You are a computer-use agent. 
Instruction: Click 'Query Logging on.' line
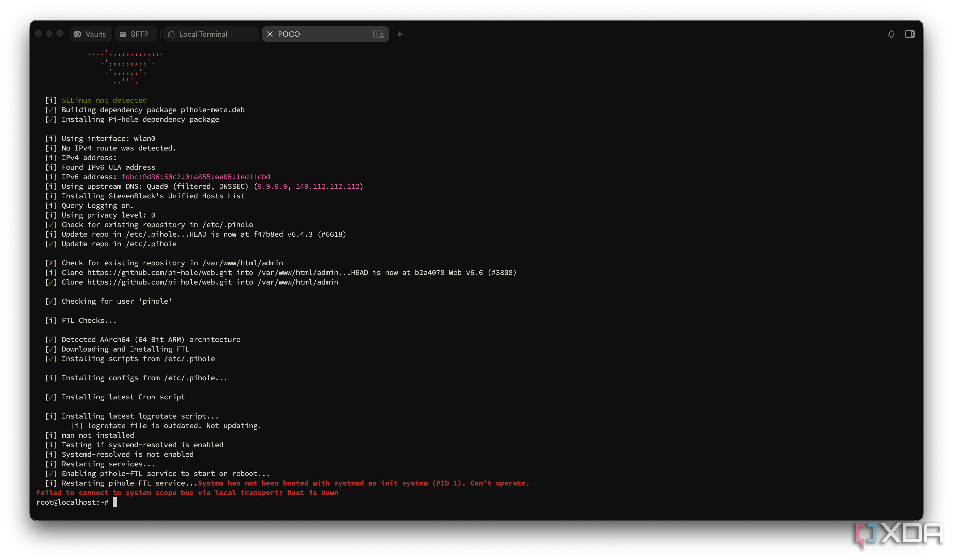(89, 205)
